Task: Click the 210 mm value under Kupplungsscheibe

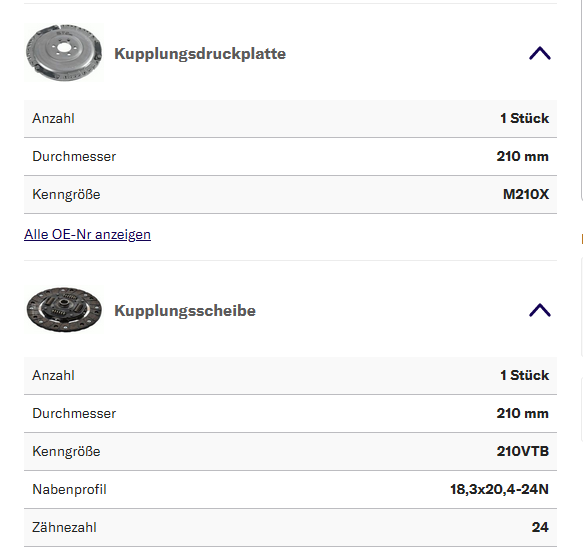Action: click(522, 413)
